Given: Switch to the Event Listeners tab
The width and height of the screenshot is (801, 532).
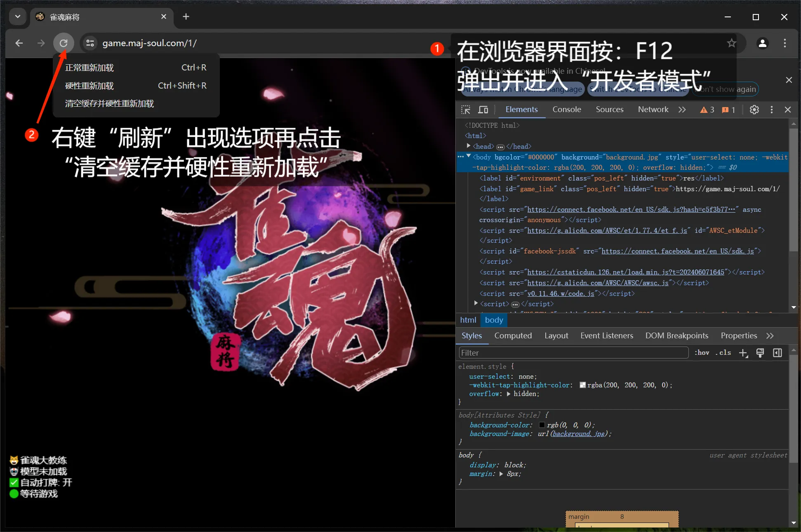Looking at the screenshot, I should click(607, 335).
